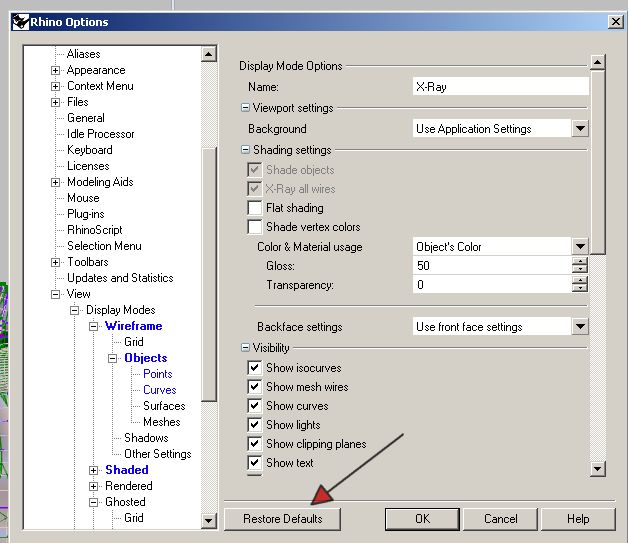Select Points under Objects
The image size is (628, 543).
pos(158,374)
